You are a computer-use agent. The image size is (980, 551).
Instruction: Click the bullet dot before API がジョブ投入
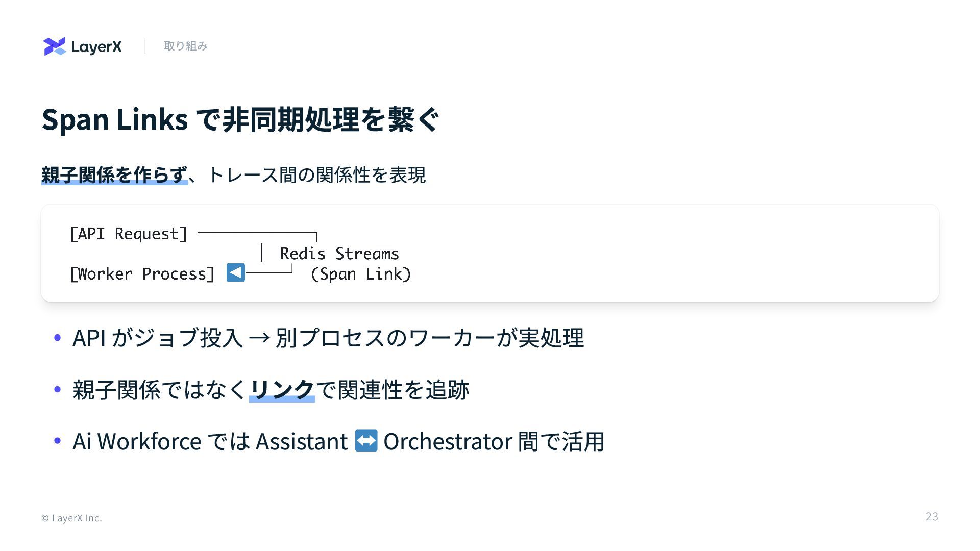coord(57,338)
